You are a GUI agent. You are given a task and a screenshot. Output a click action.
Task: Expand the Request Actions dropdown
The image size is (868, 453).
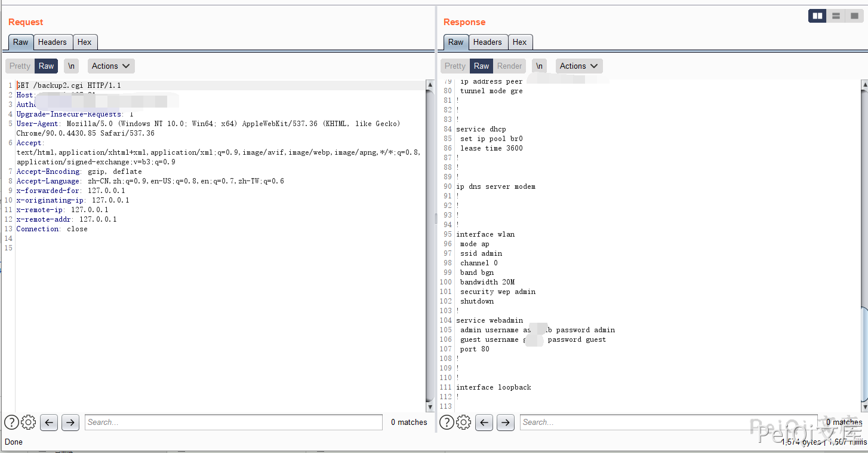111,66
